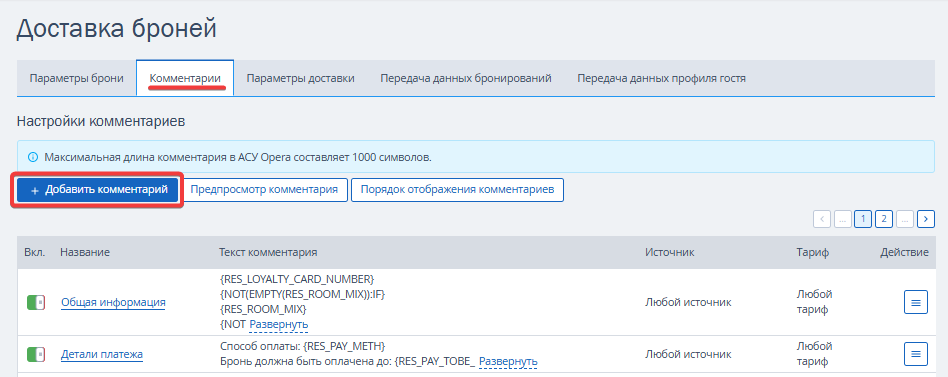Image resolution: width=948 pixels, height=377 pixels.
Task: Click the Текст комментария column header
Action: (268, 253)
